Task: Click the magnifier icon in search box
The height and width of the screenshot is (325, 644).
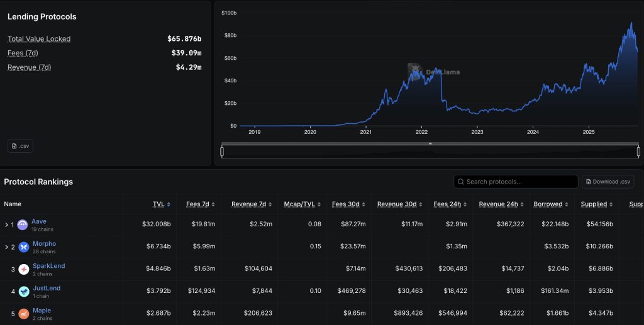Action: 460,182
